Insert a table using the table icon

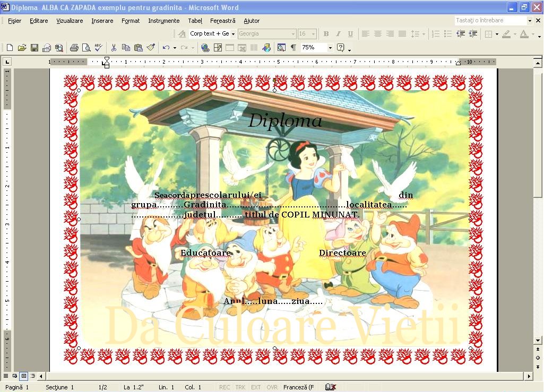point(230,48)
